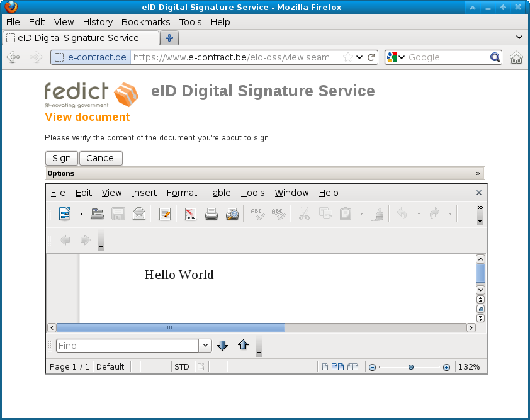Open the Paste options dropdown arrow
The width and height of the screenshot is (530, 420).
361,213
